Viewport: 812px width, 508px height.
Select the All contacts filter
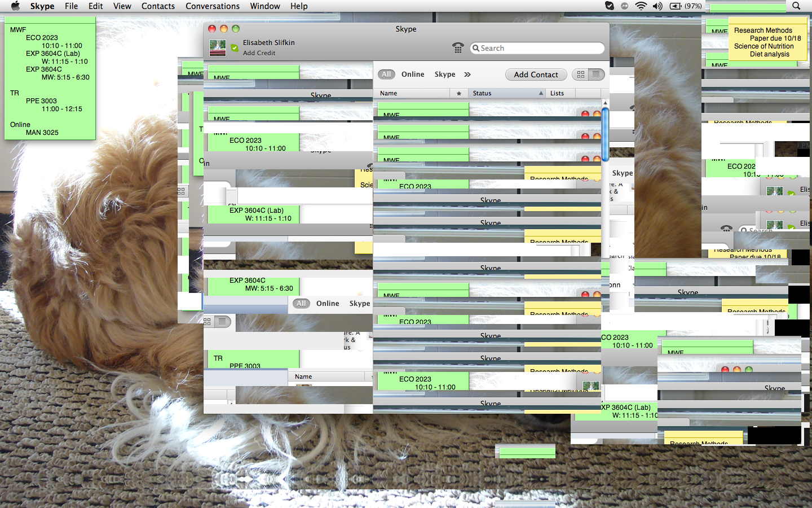point(386,75)
